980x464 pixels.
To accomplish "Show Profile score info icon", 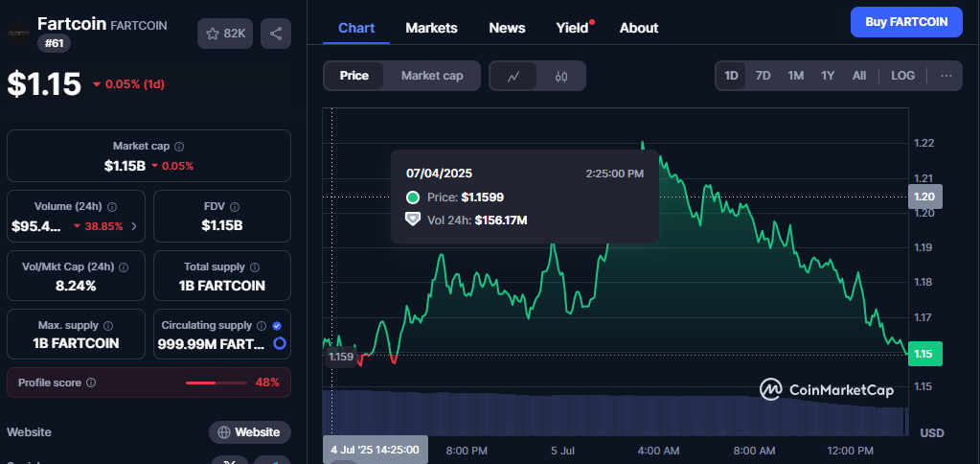I will [x=91, y=383].
